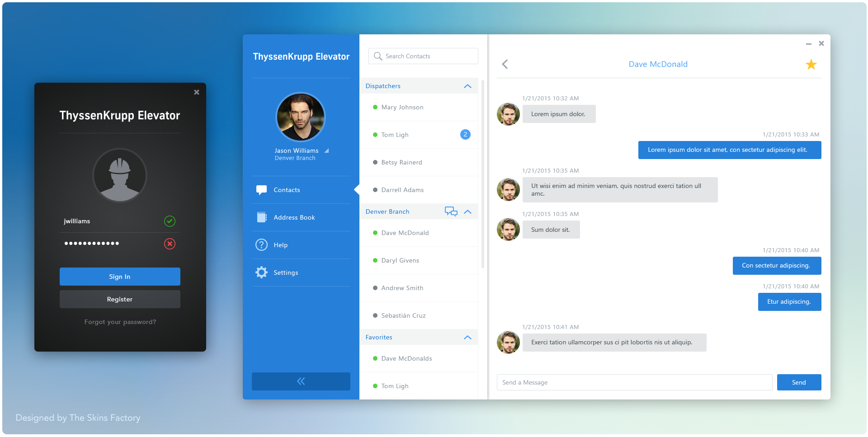Click the 'Etur adipiscing.' message bubble
This screenshot has height=437, width=868.
pyautogui.click(x=789, y=302)
